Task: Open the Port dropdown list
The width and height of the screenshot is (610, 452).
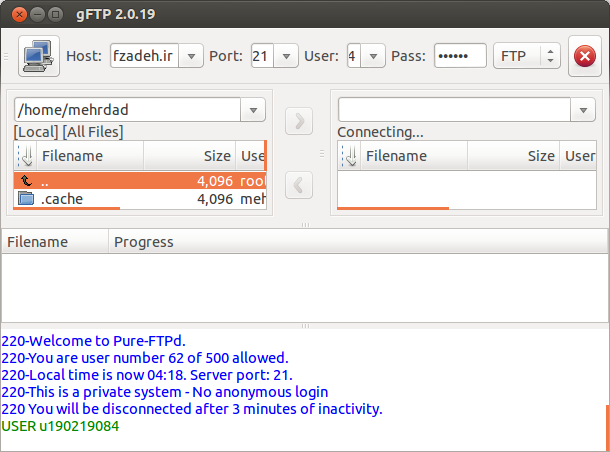Action: pyautogui.click(x=286, y=56)
